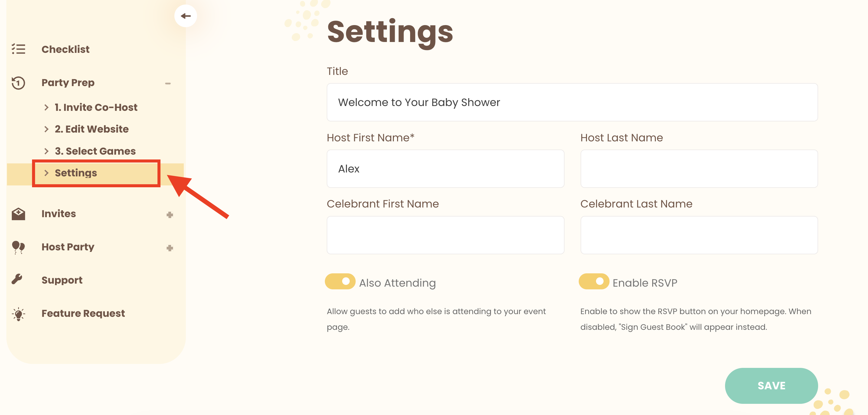Navigate to the Settings menu item
Viewport: 868px width, 415px height.
(76, 173)
